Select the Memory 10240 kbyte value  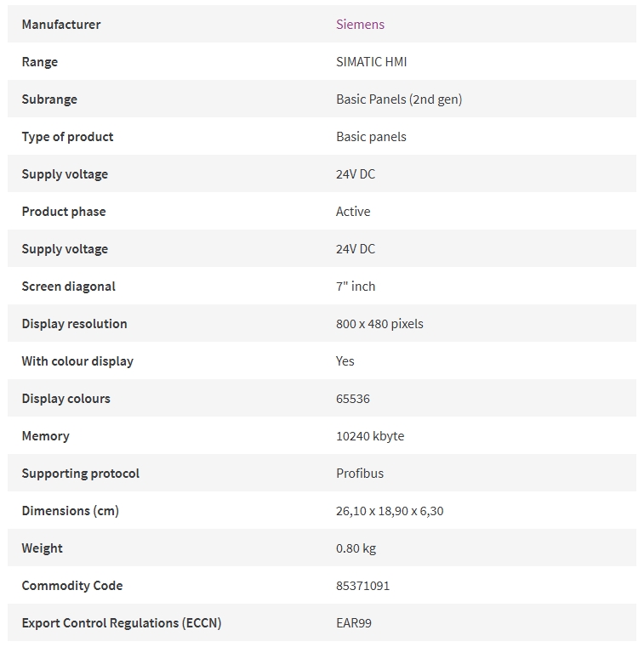pyautogui.click(x=370, y=436)
